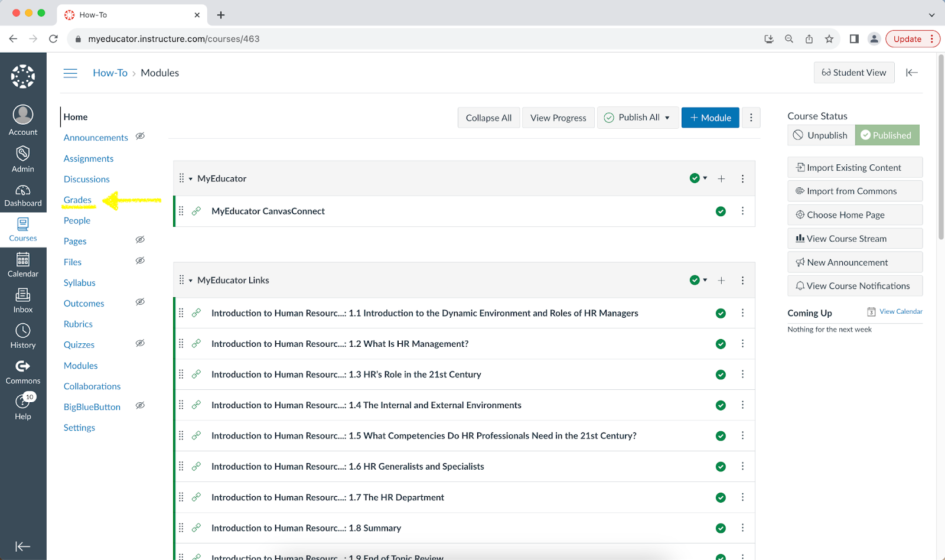This screenshot has width=945, height=560.
Task: Collapse the MyEducator Links module
Action: pyautogui.click(x=190, y=281)
